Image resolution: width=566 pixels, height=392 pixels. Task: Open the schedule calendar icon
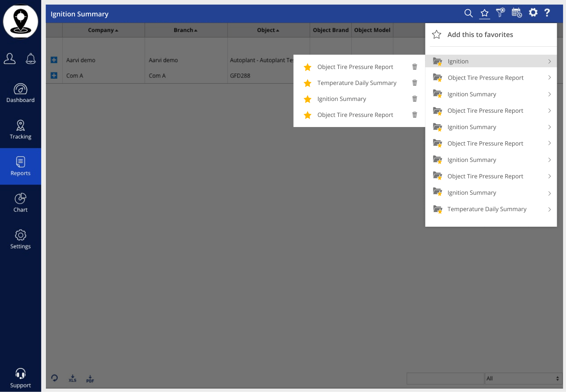pyautogui.click(x=517, y=13)
